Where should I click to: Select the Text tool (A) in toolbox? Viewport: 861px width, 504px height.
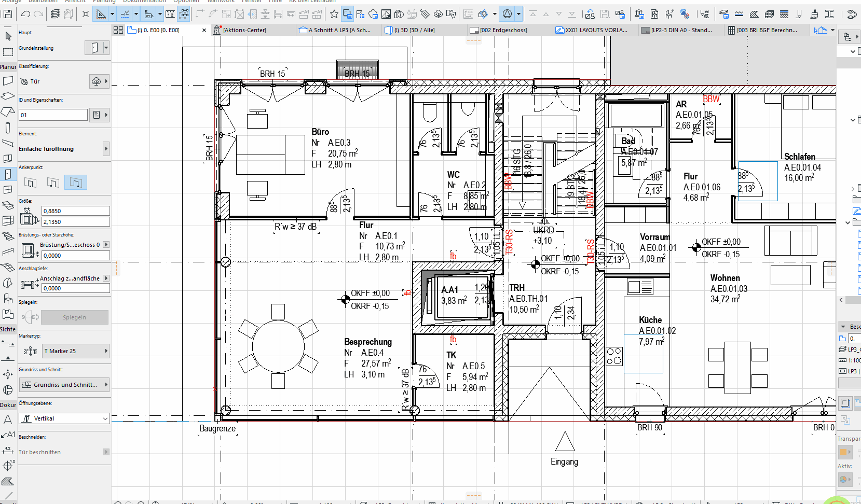click(8, 419)
